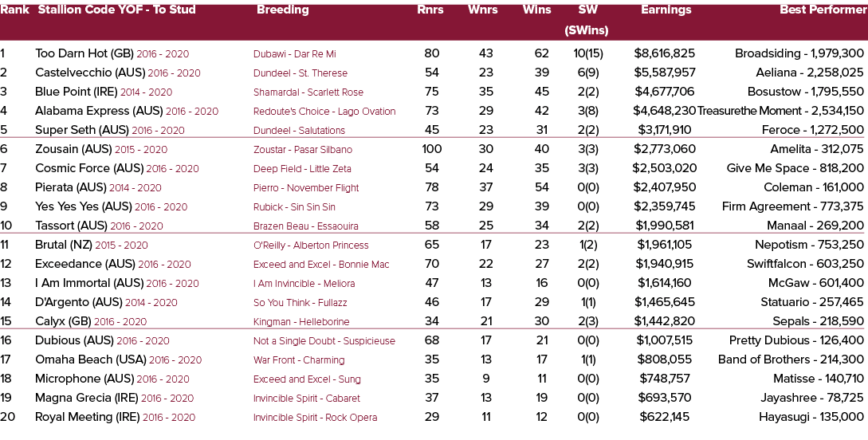Click breeding Invincible Spirit - Cabaret
868x440 pixels.
coord(307,399)
